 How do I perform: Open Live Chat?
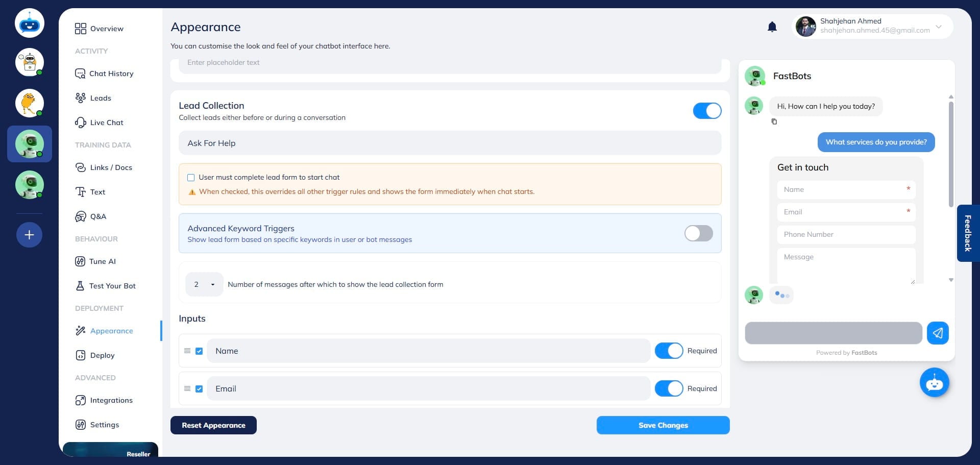pyautogui.click(x=106, y=123)
